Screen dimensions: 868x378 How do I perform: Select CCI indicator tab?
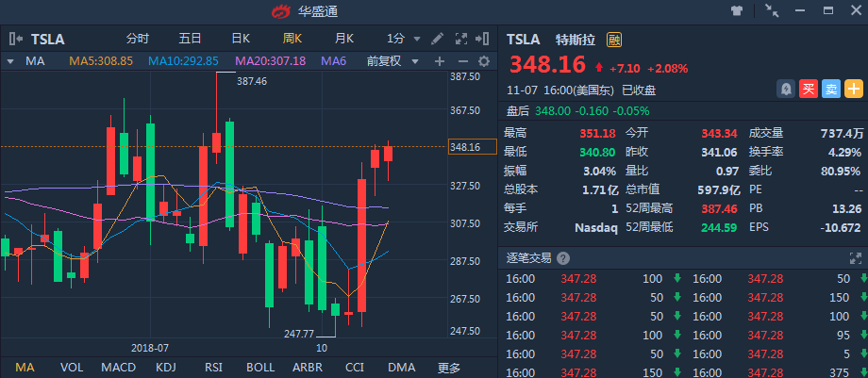point(355,367)
